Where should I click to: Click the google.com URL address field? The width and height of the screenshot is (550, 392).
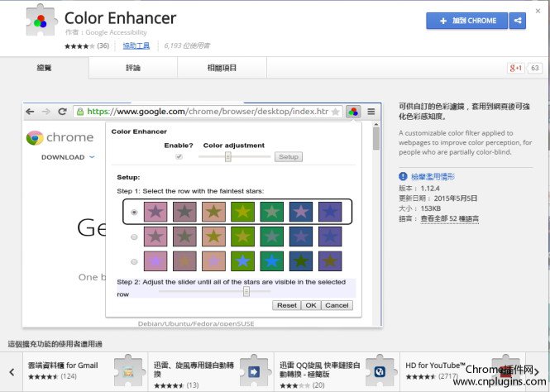[x=208, y=112]
